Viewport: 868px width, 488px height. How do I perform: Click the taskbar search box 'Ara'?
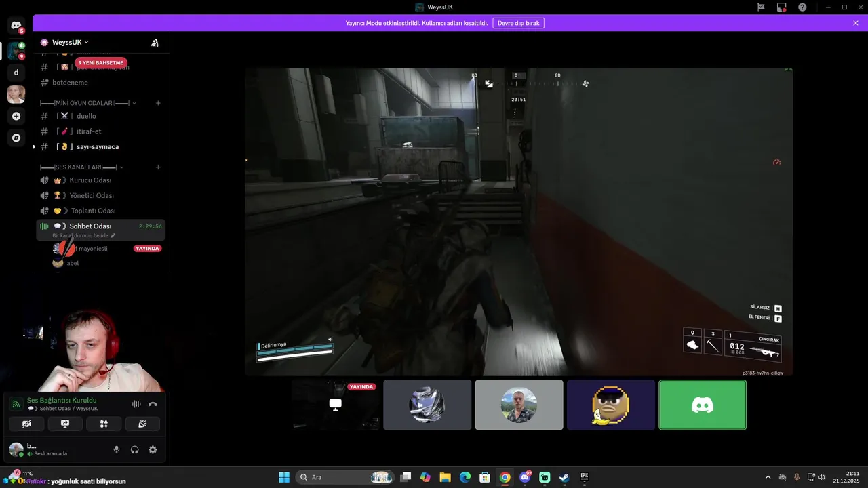(345, 477)
